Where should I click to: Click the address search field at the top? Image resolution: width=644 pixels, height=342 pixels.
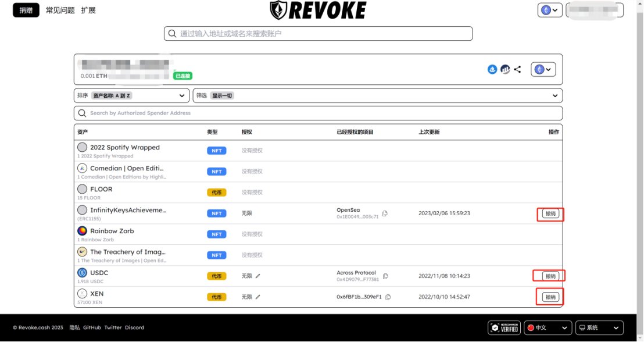319,33
